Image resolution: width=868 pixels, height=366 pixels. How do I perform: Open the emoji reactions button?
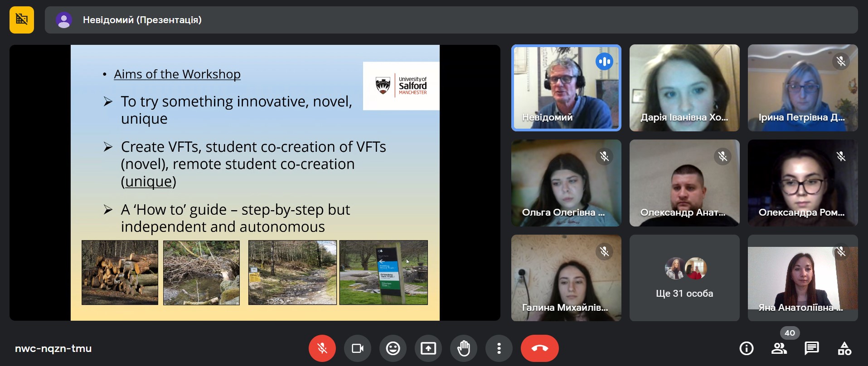[x=393, y=348]
